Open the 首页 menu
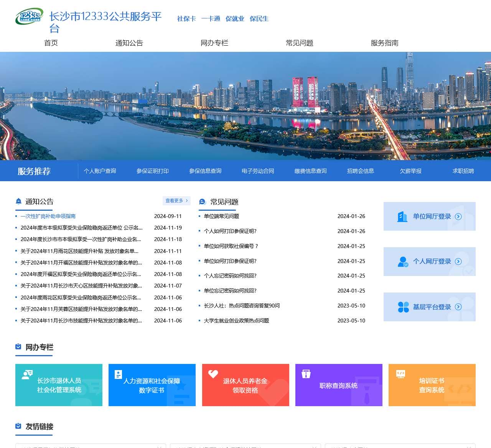 [51, 43]
